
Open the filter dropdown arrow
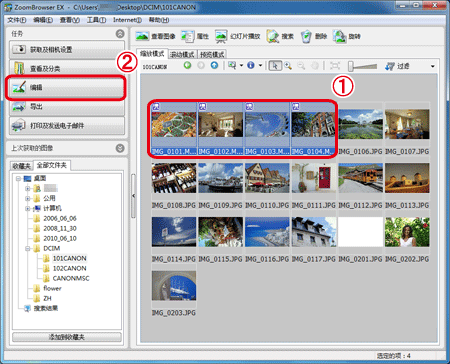(433, 66)
